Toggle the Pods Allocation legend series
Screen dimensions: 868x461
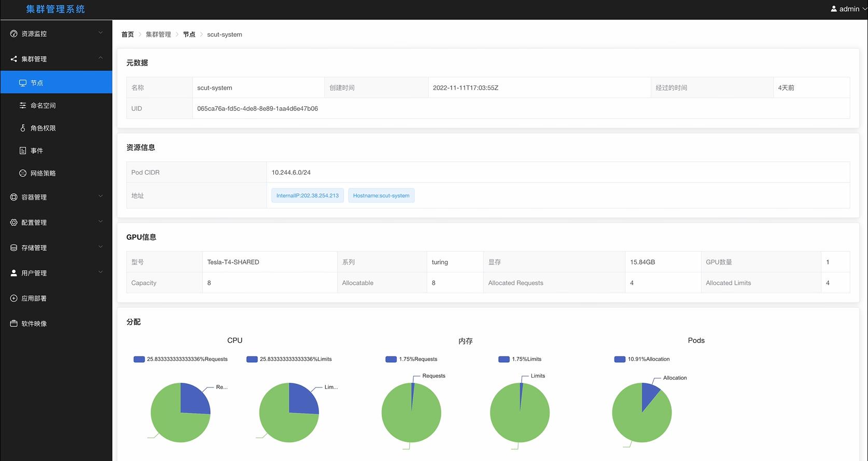click(641, 359)
